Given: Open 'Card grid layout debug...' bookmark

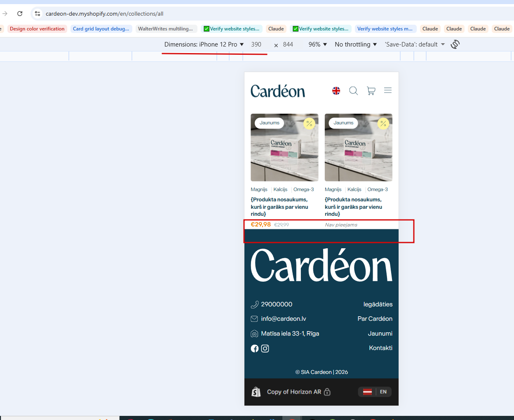Looking at the screenshot, I should pos(101,29).
